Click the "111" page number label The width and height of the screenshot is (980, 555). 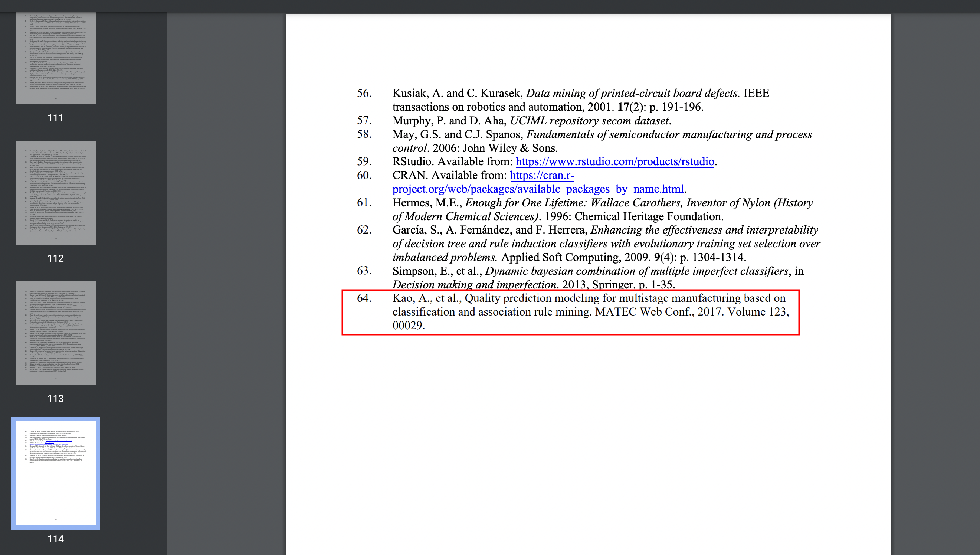click(x=56, y=118)
